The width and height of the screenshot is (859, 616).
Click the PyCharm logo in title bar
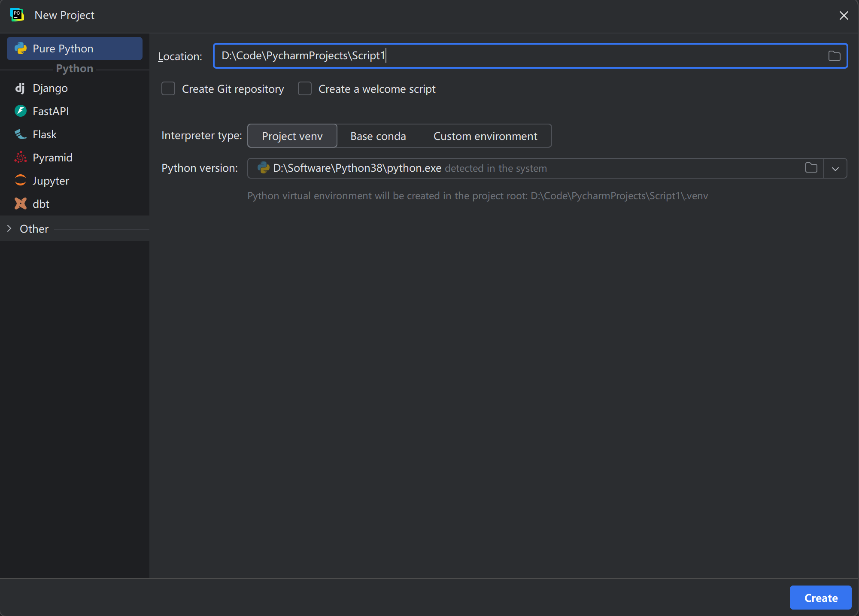(x=17, y=15)
